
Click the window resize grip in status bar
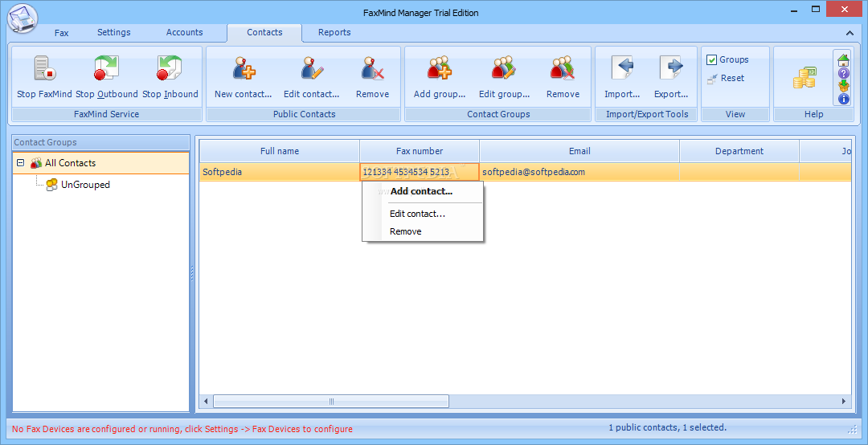(852, 430)
